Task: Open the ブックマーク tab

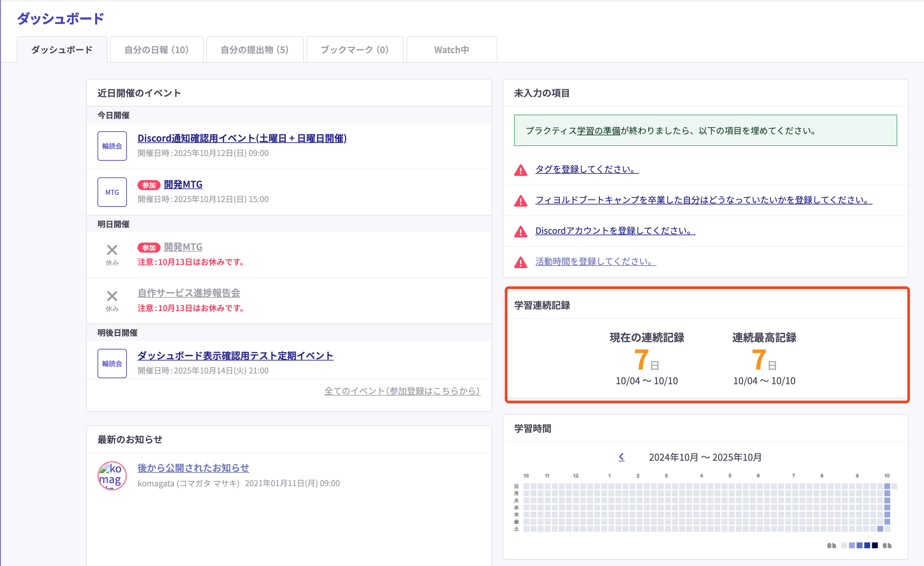Action: click(355, 49)
